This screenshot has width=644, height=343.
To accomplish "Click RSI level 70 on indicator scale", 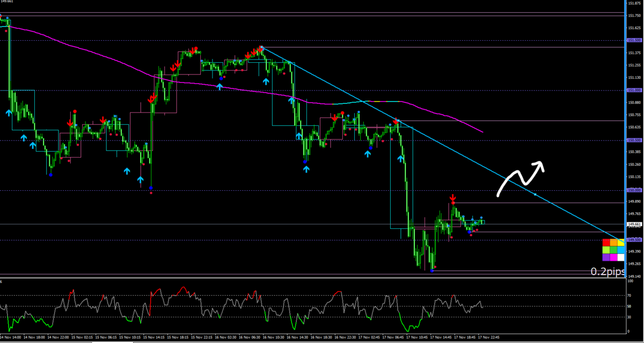I will tap(630, 295).
